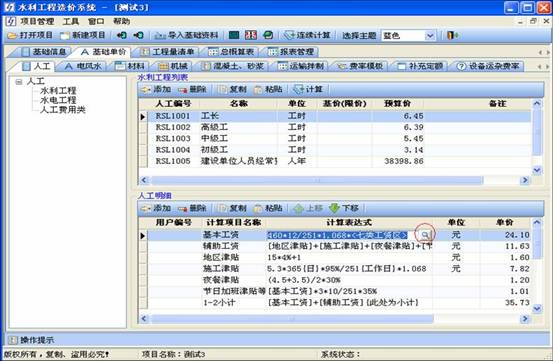Click the green globe icon in the toolbar
The width and height of the screenshot is (553, 361).
(268, 35)
